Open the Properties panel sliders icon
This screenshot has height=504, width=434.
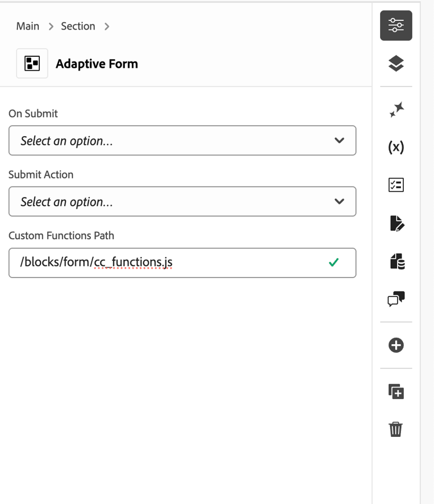[x=396, y=25]
